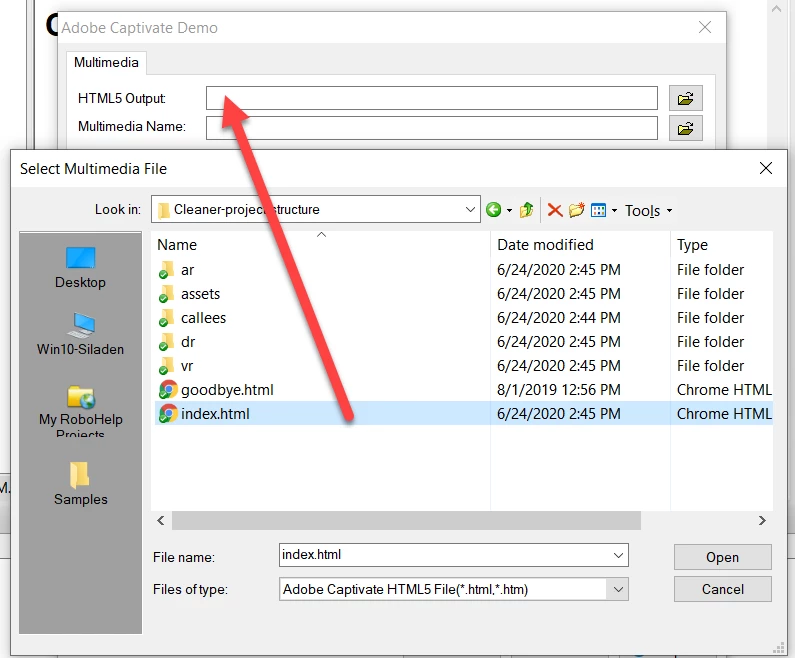Open the Views menu icon
Screen dimensions: 795x658
(599, 210)
